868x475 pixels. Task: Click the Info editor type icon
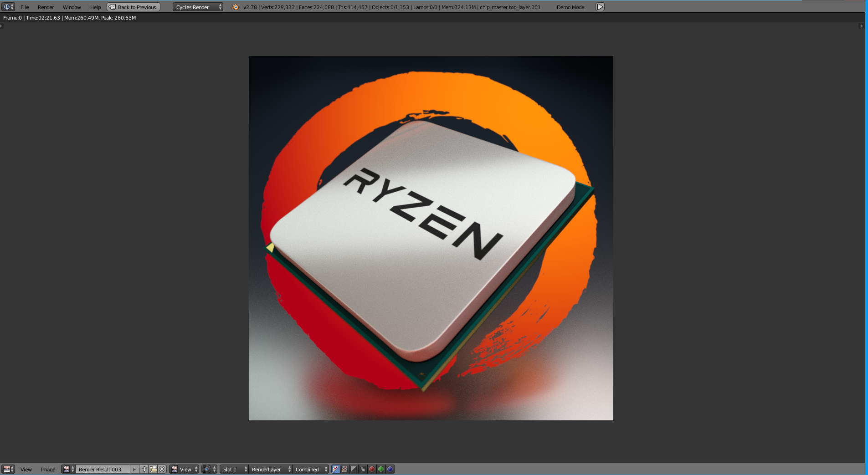point(8,7)
